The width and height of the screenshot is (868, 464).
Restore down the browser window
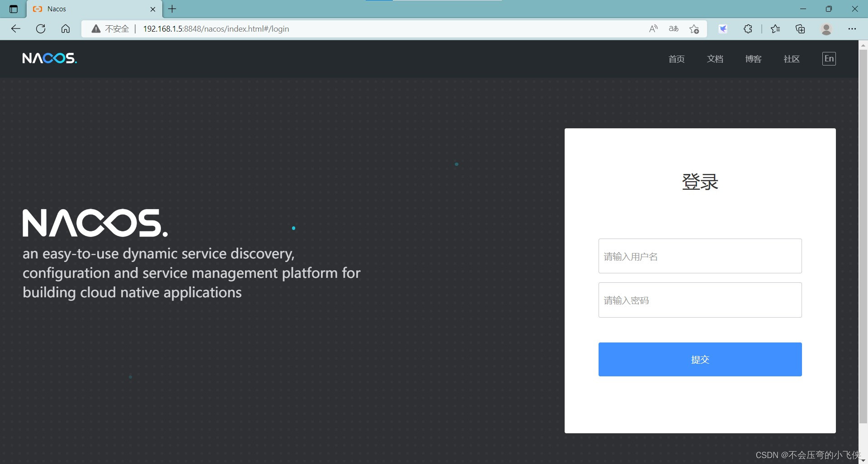click(x=829, y=9)
